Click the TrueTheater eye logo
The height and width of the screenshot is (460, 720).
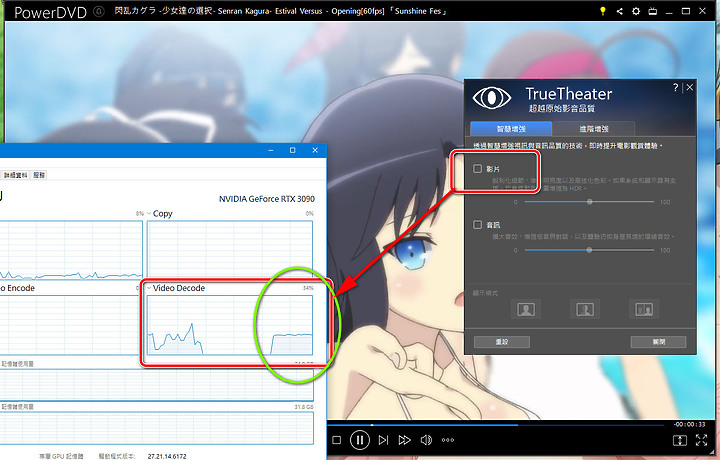pos(492,97)
